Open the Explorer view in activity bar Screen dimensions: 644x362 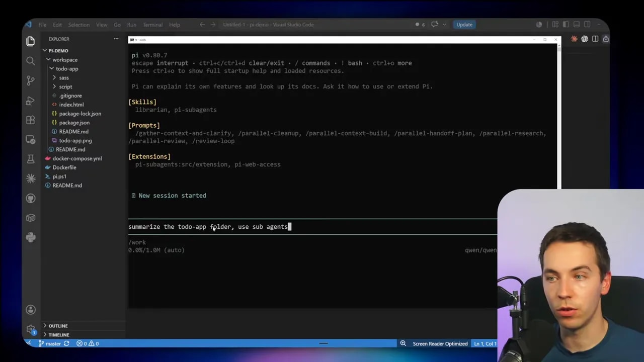31,41
